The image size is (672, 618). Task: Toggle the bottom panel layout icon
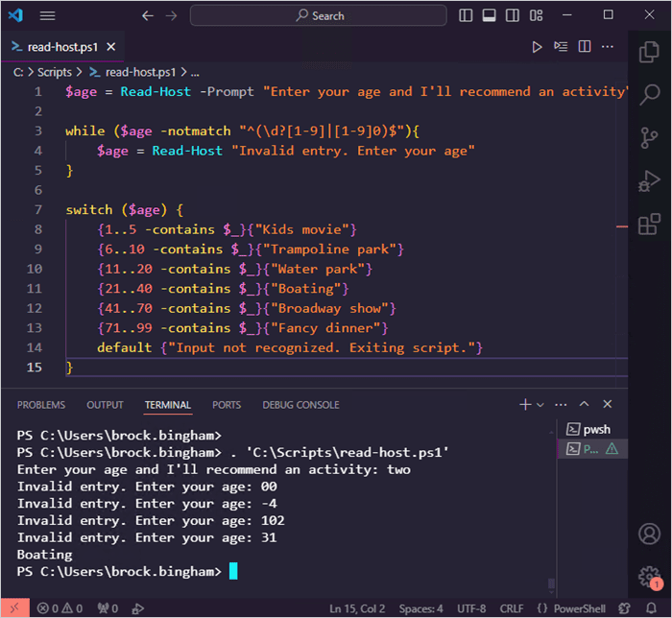click(x=489, y=15)
